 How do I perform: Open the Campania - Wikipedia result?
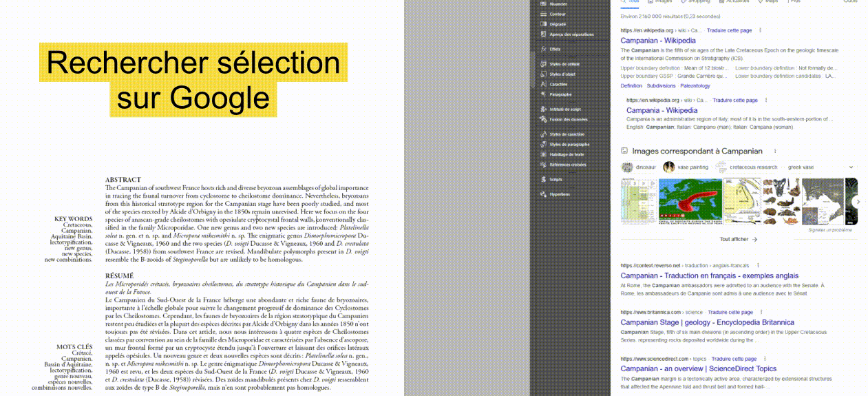point(661,110)
